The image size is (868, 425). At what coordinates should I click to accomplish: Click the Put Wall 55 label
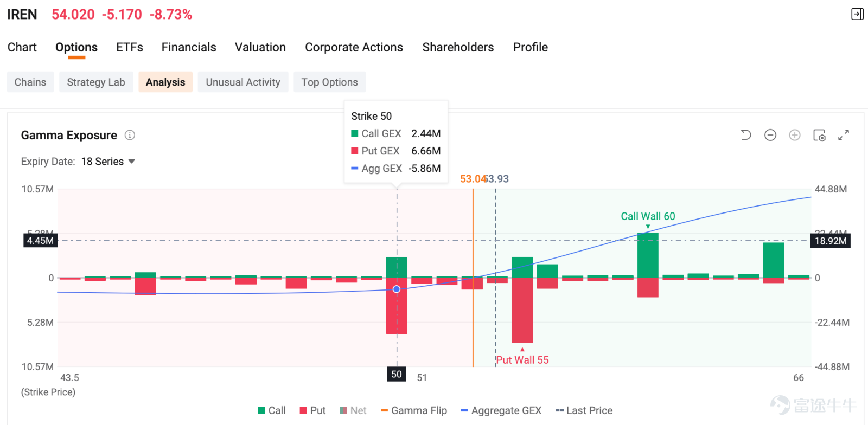coord(522,360)
